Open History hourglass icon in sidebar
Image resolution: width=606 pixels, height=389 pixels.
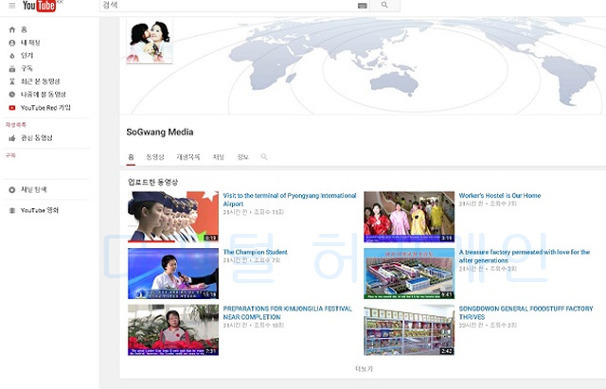(12, 82)
